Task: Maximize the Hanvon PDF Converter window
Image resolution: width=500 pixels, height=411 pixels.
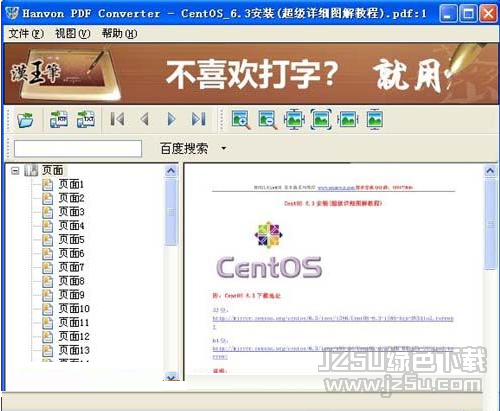Action: pyautogui.click(x=468, y=14)
